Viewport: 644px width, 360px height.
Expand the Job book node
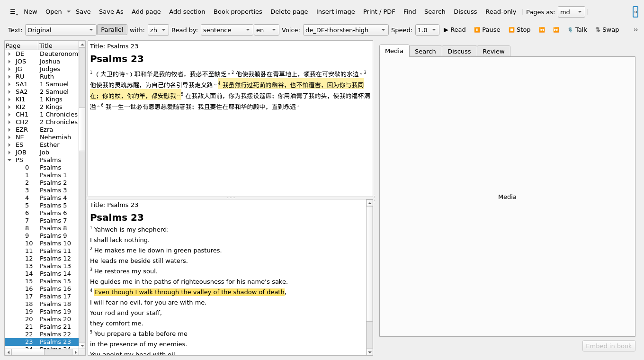tap(9, 153)
